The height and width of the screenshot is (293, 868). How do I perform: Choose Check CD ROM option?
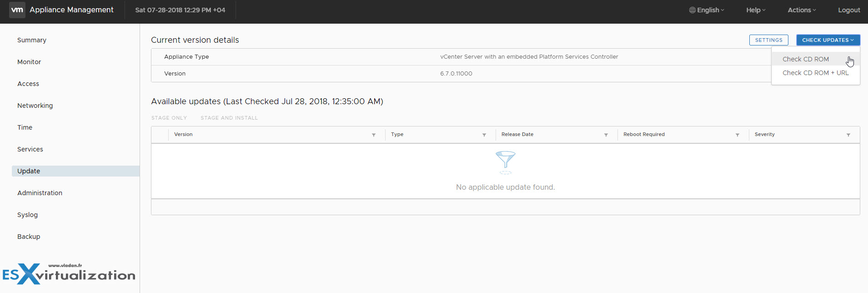[x=816, y=59]
